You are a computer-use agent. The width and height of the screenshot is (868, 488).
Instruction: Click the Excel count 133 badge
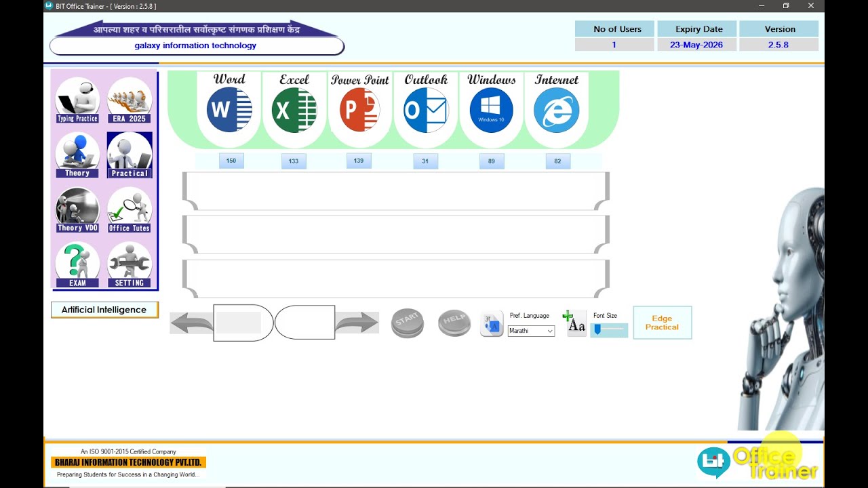click(x=294, y=161)
